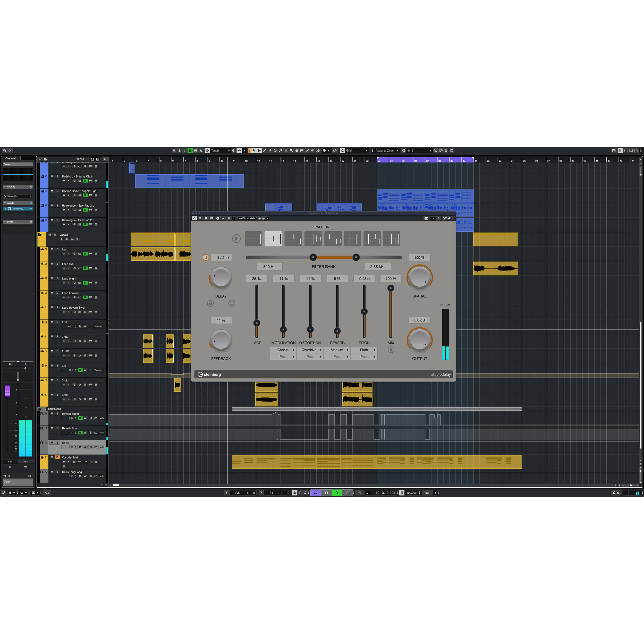Preview the delay pattern with the play icon

[236, 239]
